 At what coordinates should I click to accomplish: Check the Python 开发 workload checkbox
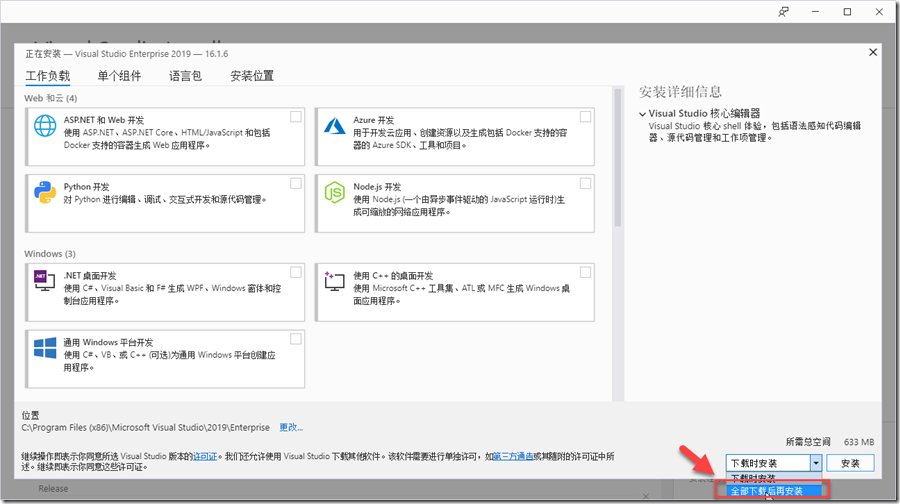click(x=296, y=183)
